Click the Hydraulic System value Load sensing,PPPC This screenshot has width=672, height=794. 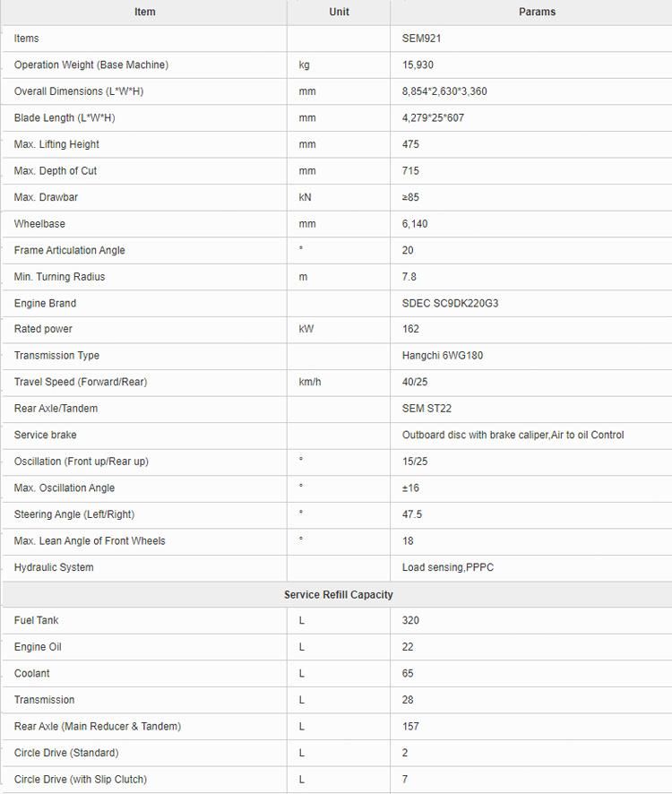pos(448,567)
